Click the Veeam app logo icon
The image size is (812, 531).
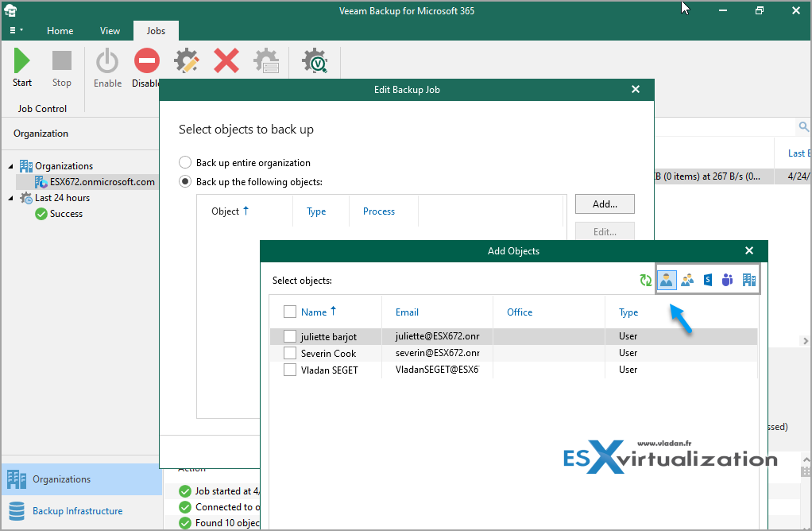coord(10,10)
